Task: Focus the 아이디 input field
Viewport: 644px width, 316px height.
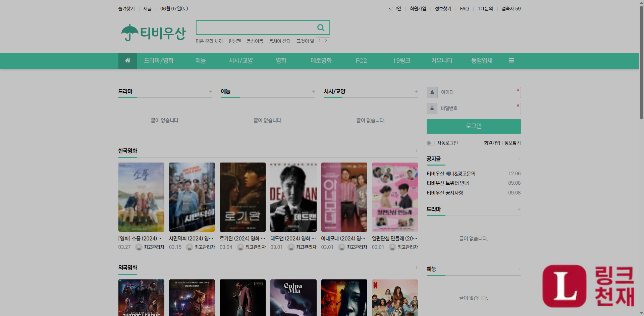Action: pos(479,92)
